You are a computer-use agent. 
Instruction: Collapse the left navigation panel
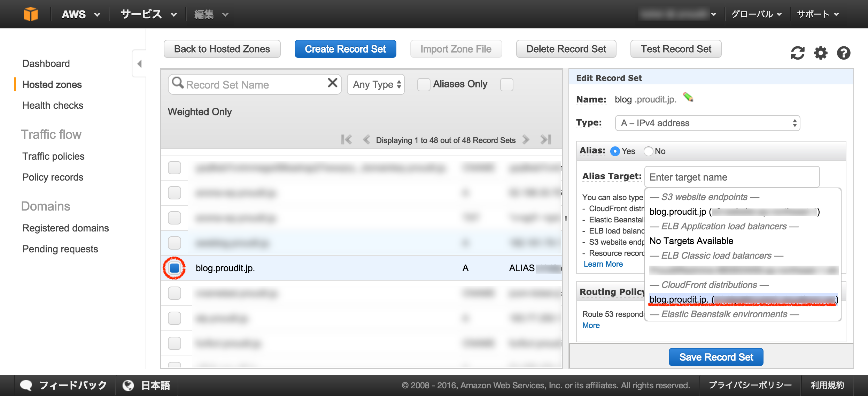point(139,64)
